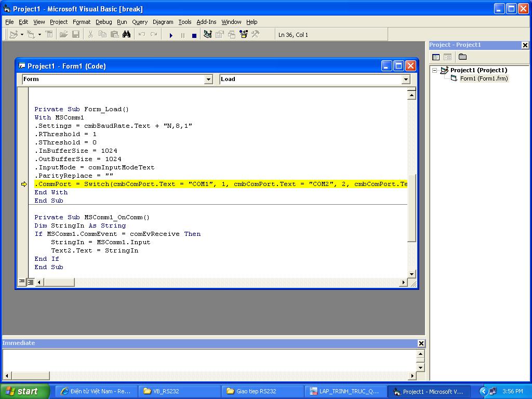The image size is (532, 399).
Task: Click code window scroll-up arrow
Action: [x=411, y=96]
